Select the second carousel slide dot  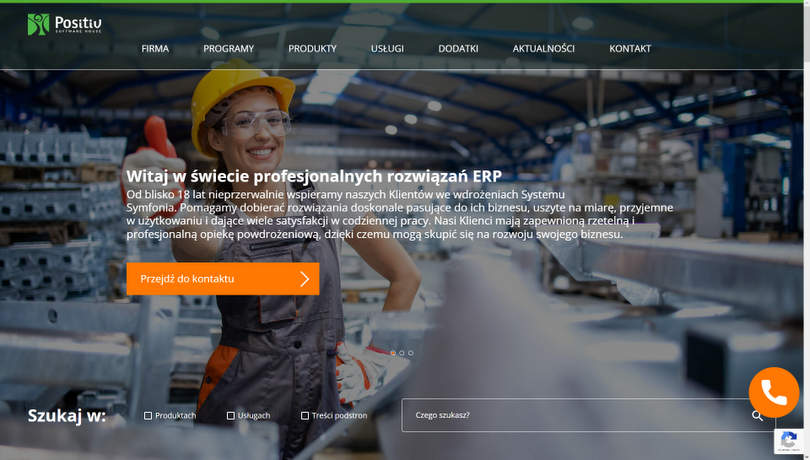pyautogui.click(x=402, y=353)
